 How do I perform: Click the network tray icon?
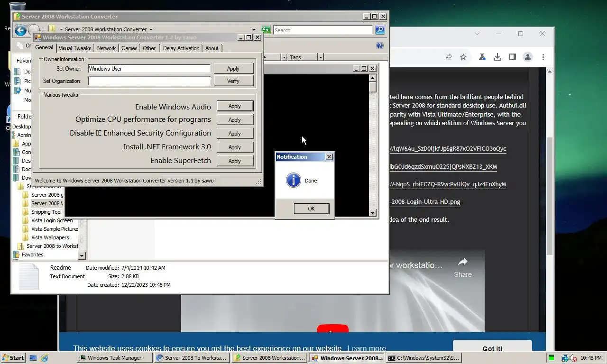tap(564, 358)
